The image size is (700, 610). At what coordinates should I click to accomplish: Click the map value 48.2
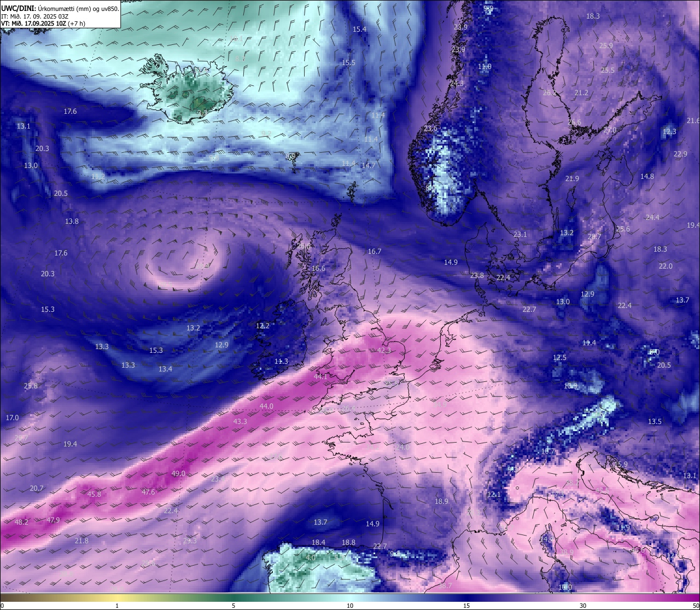point(21,522)
